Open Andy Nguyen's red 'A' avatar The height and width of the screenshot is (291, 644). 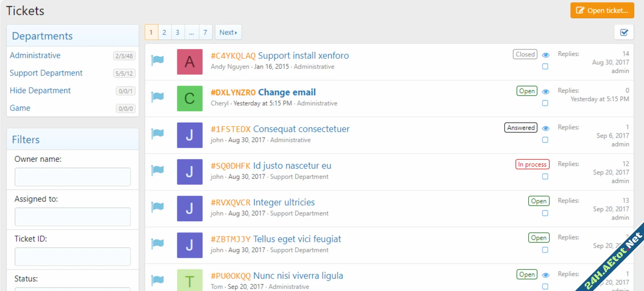[189, 62]
